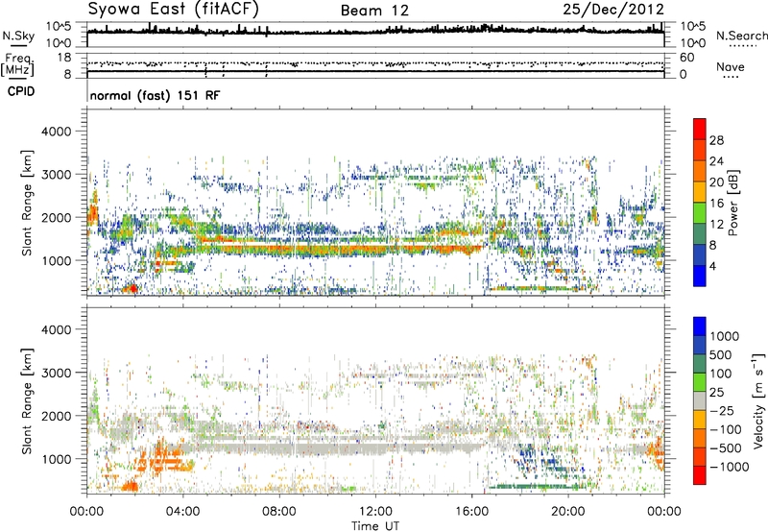The image size is (768, 532).
Task: Click the 'Power [dB]' colorbar label
Action: 733,203
